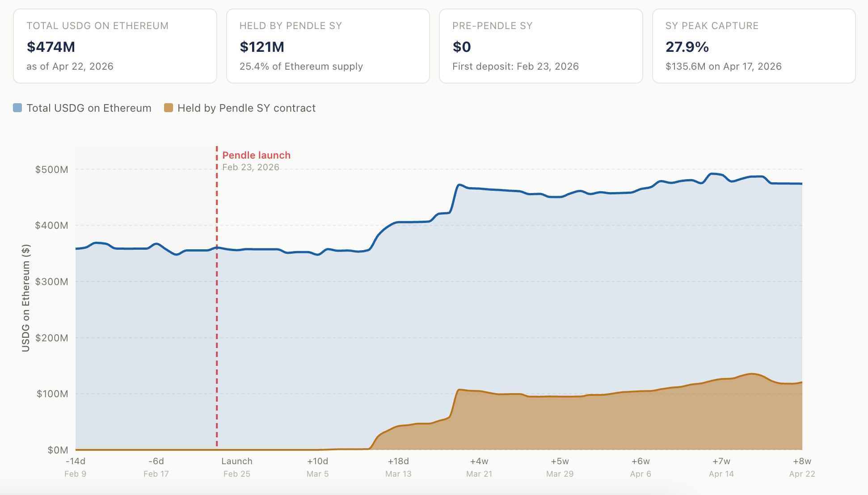Open the Total USDG on Ethereum stat card
The height and width of the screenshot is (495, 868).
coord(115,46)
